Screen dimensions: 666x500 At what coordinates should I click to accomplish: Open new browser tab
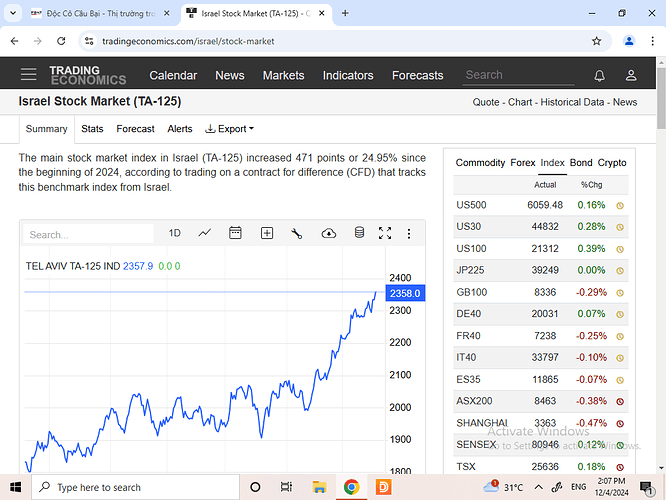click(345, 14)
